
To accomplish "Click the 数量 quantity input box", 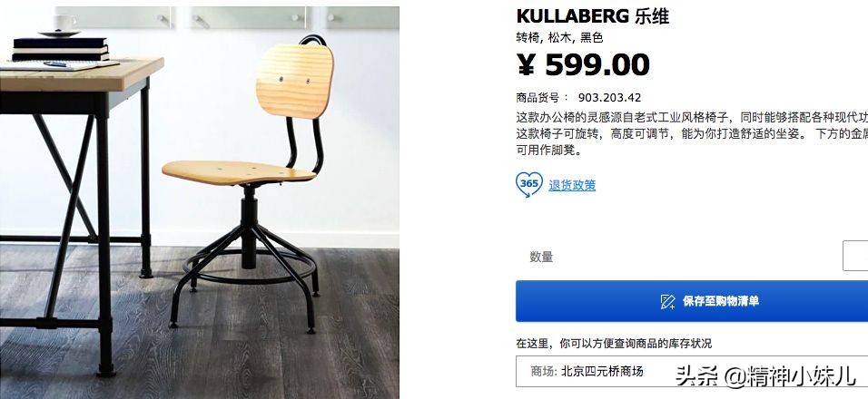I will (855, 256).
